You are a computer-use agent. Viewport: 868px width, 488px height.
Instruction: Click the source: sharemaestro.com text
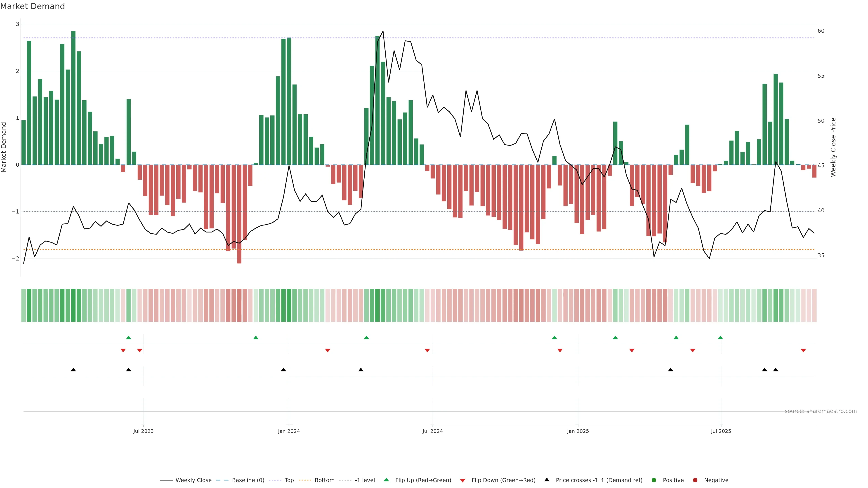[x=821, y=411]
